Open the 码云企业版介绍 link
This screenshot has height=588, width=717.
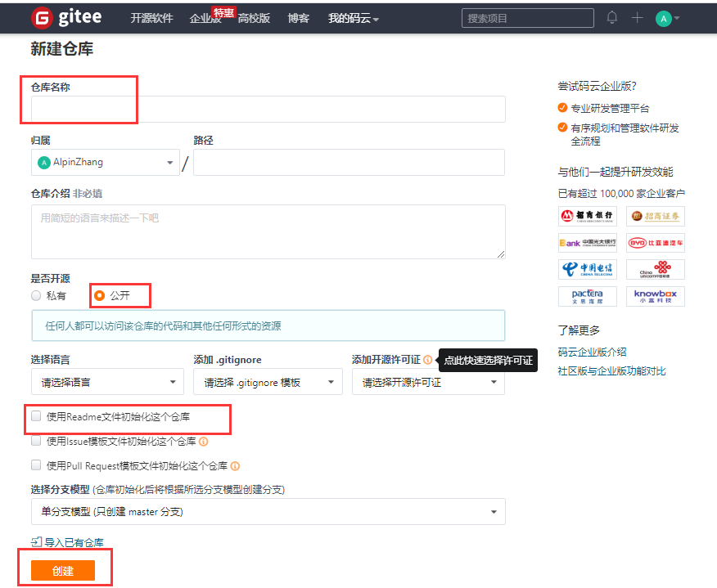pyautogui.click(x=592, y=352)
